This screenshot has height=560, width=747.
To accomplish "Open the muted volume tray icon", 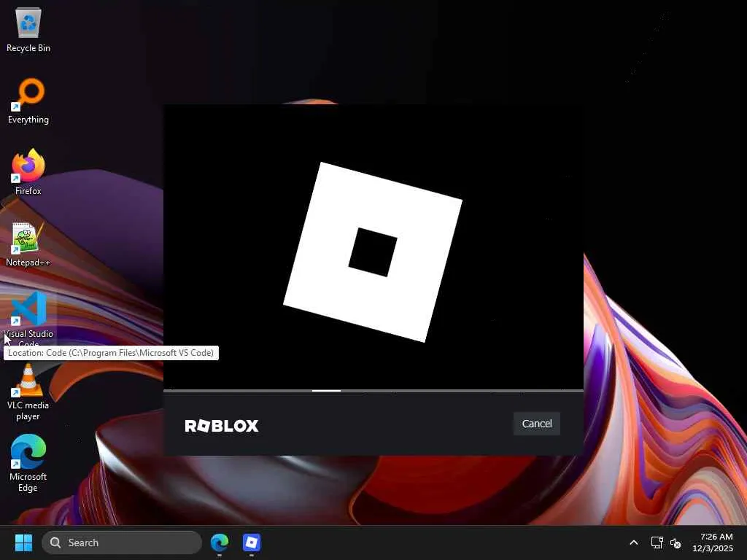I will pos(675,542).
